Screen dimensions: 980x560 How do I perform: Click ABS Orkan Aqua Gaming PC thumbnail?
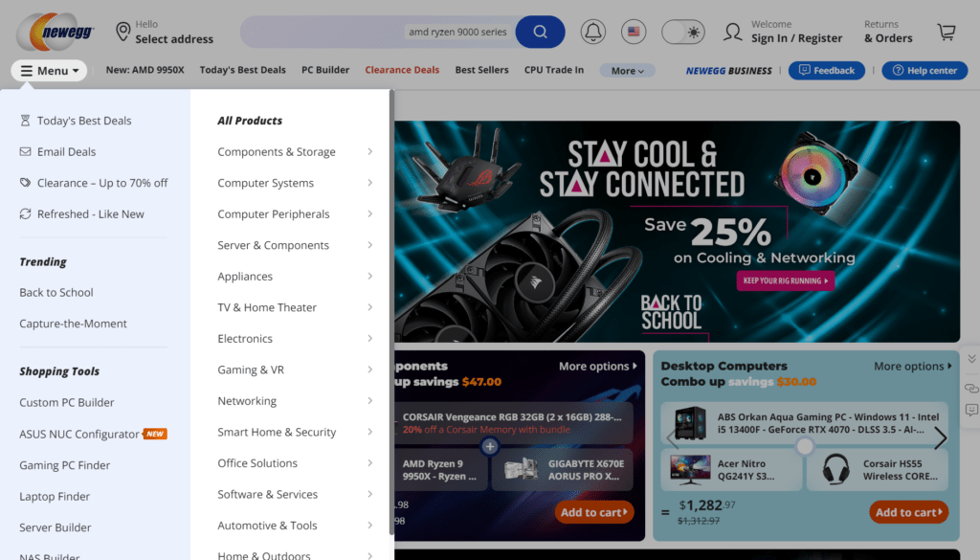[690, 423]
